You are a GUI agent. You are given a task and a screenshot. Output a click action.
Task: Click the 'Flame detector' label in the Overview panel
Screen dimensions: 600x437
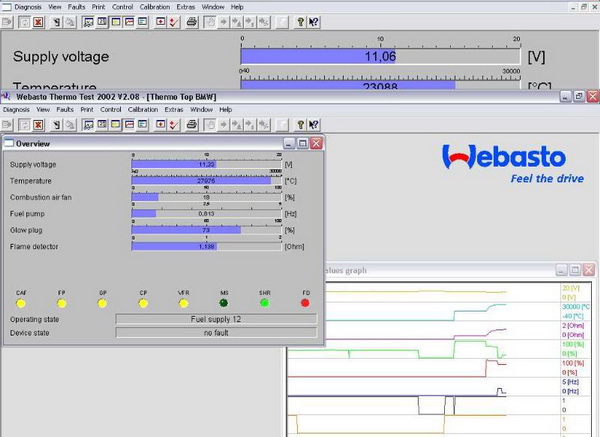[34, 246]
